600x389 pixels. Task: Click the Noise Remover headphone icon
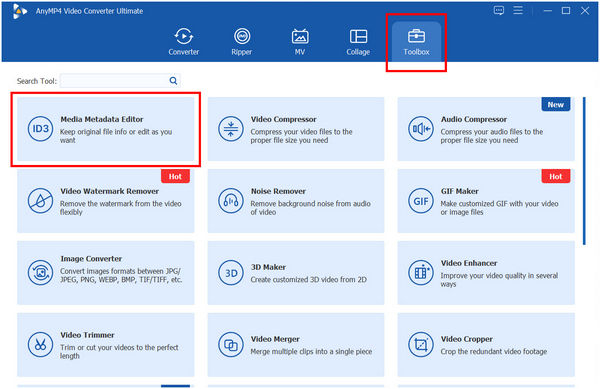231,201
